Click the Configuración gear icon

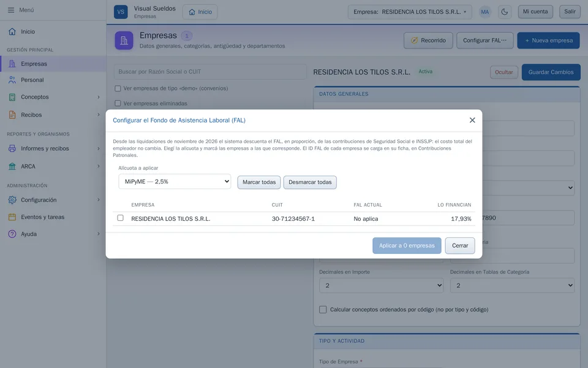click(12, 200)
